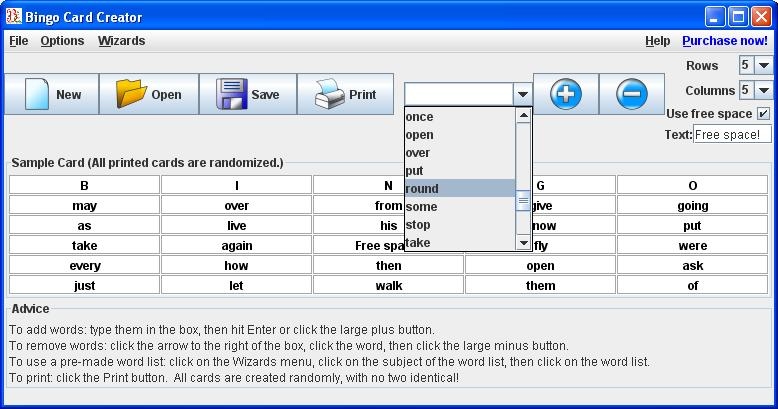Open the Columns dropdown
Viewport: 778px width, 409px height.
pyautogui.click(x=764, y=90)
